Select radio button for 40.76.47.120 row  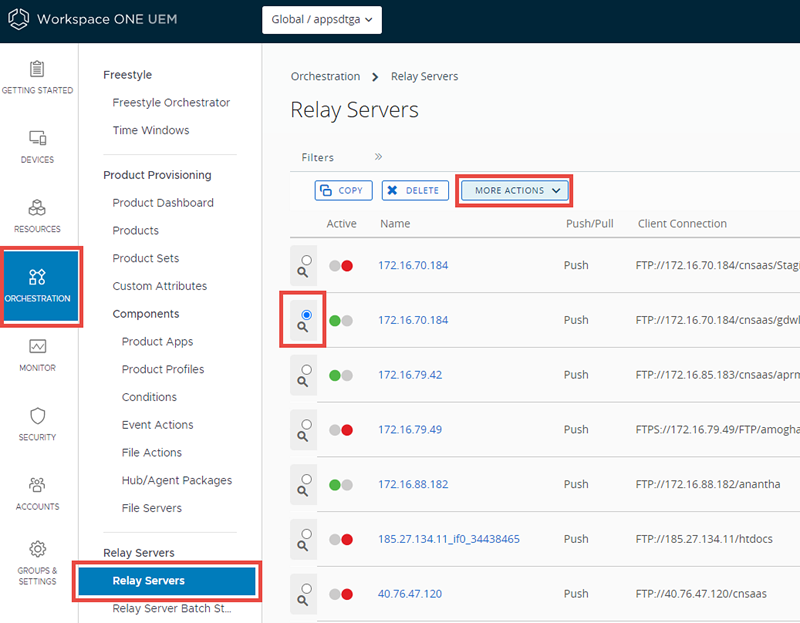[306, 588]
